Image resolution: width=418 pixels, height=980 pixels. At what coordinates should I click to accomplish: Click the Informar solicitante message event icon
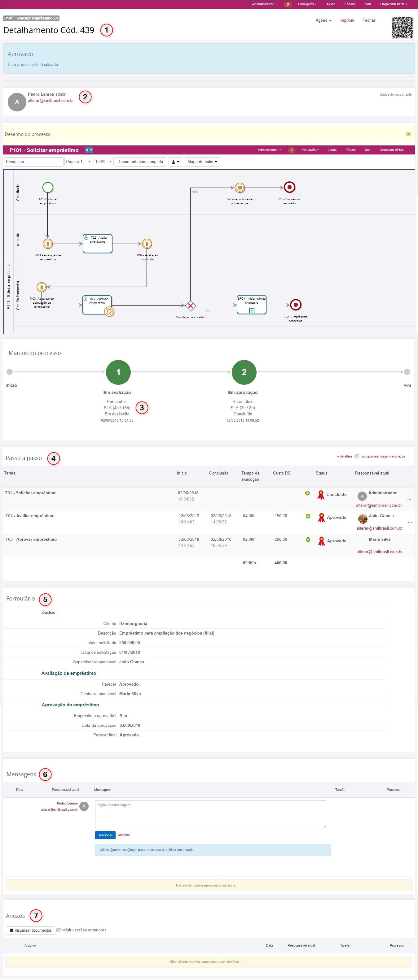pyautogui.click(x=240, y=188)
